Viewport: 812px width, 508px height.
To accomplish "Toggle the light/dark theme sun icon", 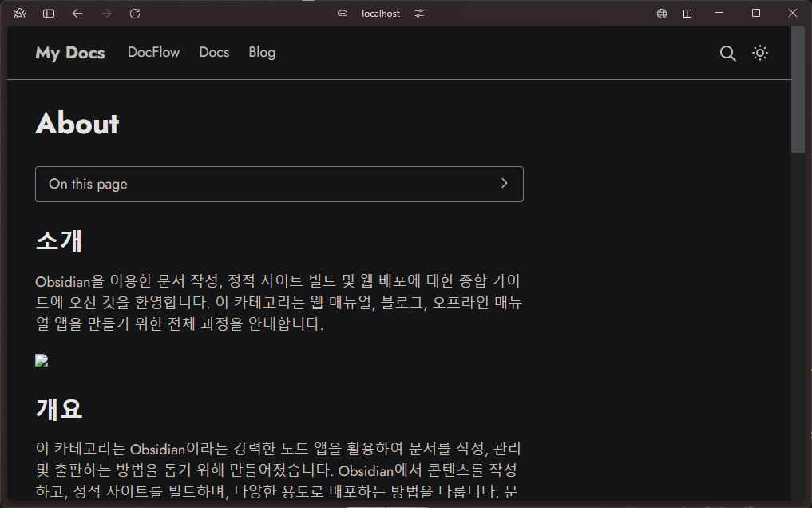I will 760,53.
